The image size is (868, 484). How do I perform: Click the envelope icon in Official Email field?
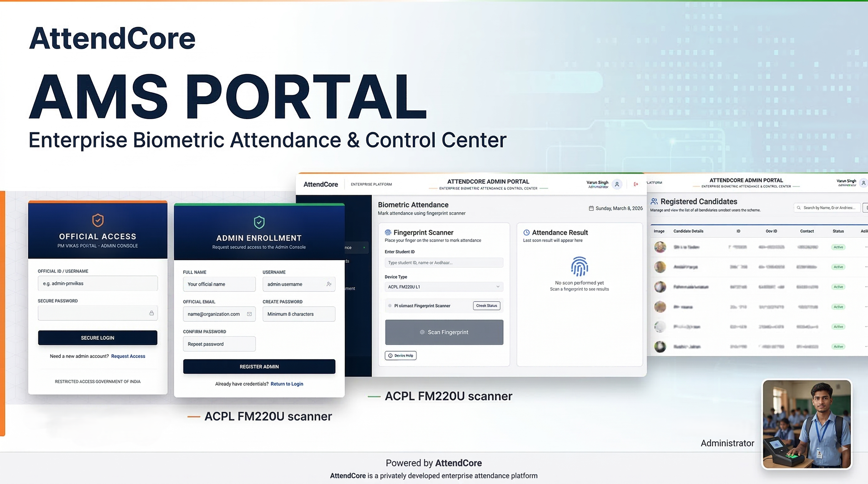(x=249, y=314)
